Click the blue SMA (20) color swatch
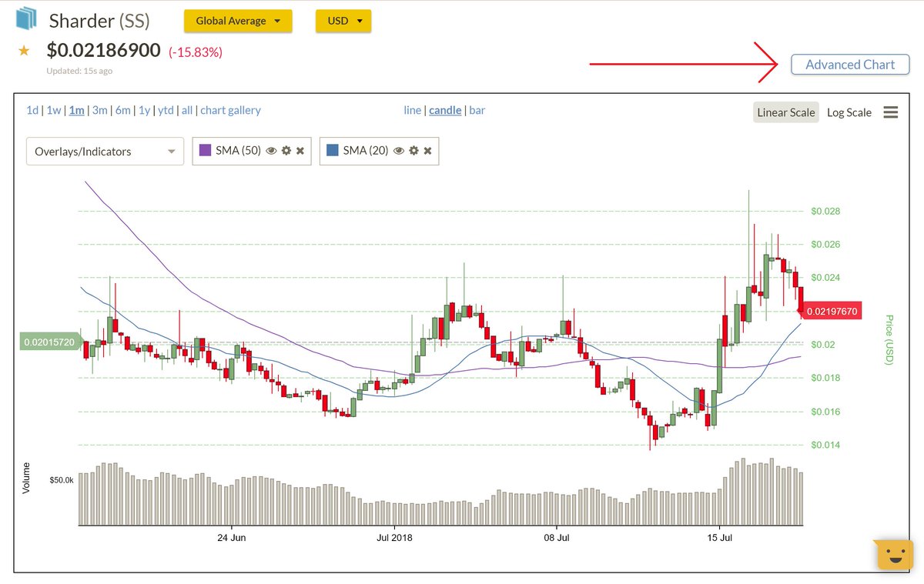Screen dimensions: 924x584 (x=333, y=151)
